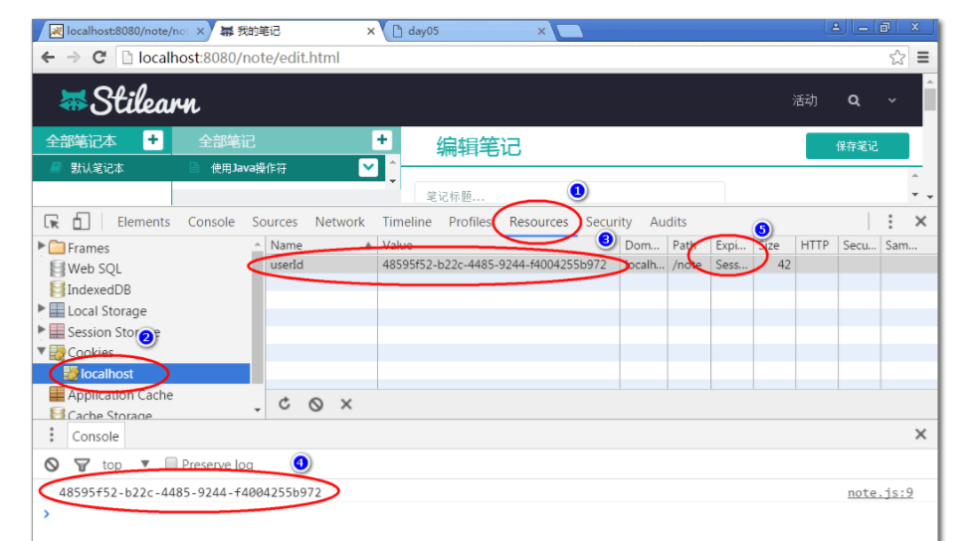Sort cookies by the Name column header

point(321,245)
